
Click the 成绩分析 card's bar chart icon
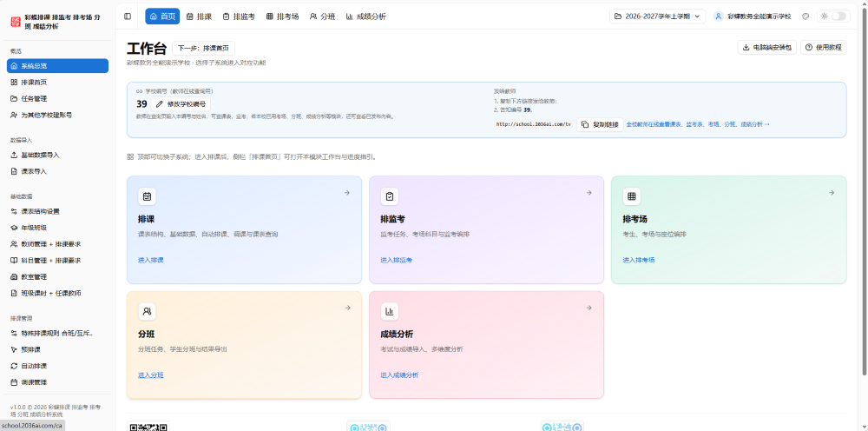coord(390,311)
